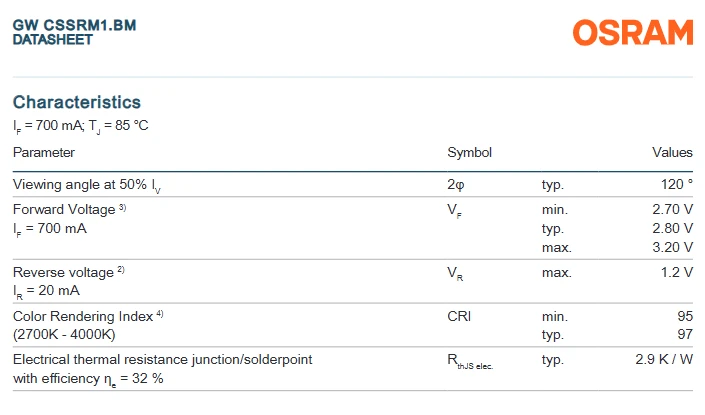The width and height of the screenshot is (705, 415).
Task: Click the Symbol column header
Action: click(x=469, y=152)
